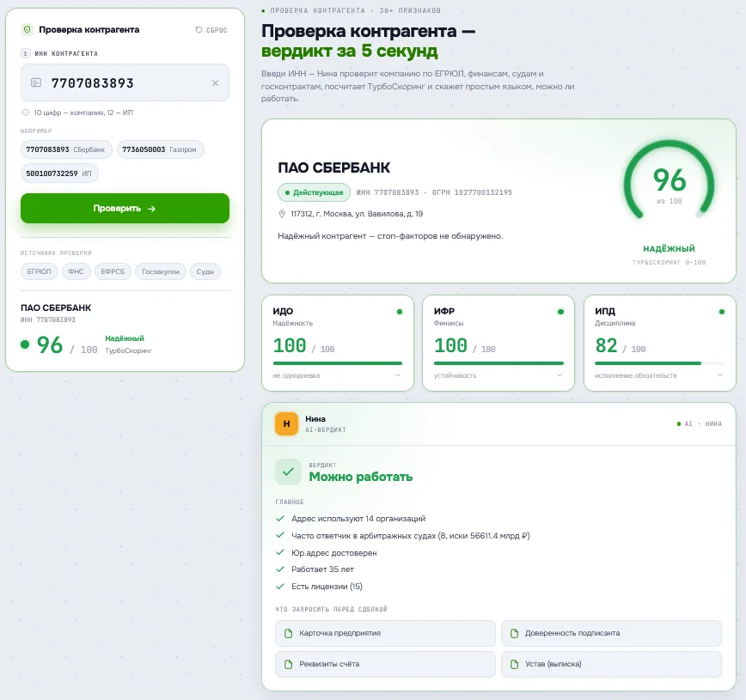Click the вердикт за 5 секунд green headline
The image size is (746, 700).
pos(350,51)
